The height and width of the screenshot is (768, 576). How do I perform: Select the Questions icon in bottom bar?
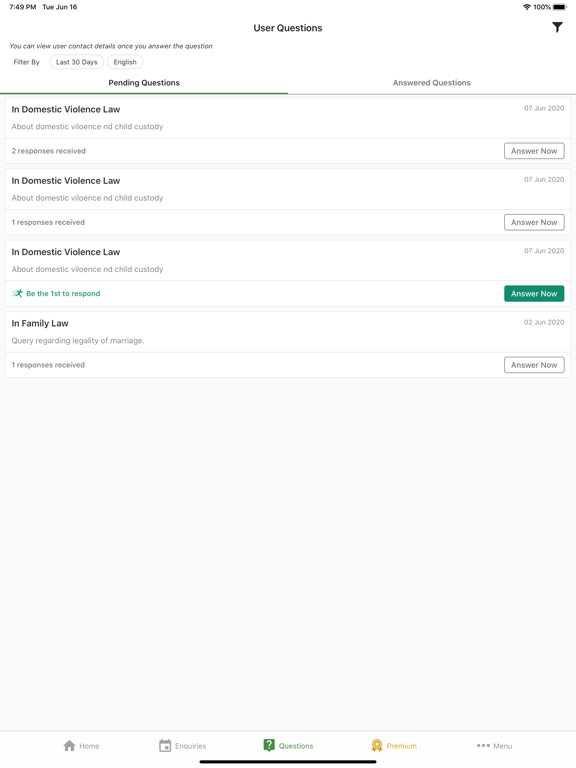269,745
